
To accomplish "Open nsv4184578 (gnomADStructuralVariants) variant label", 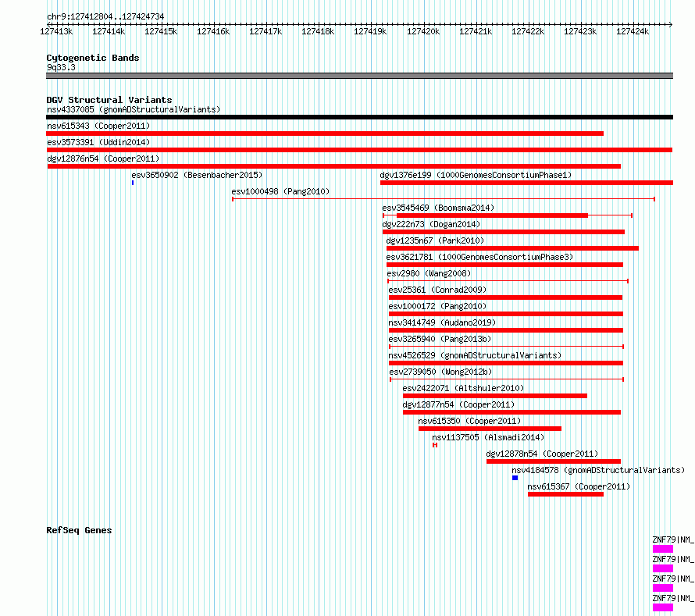I will point(598,470).
